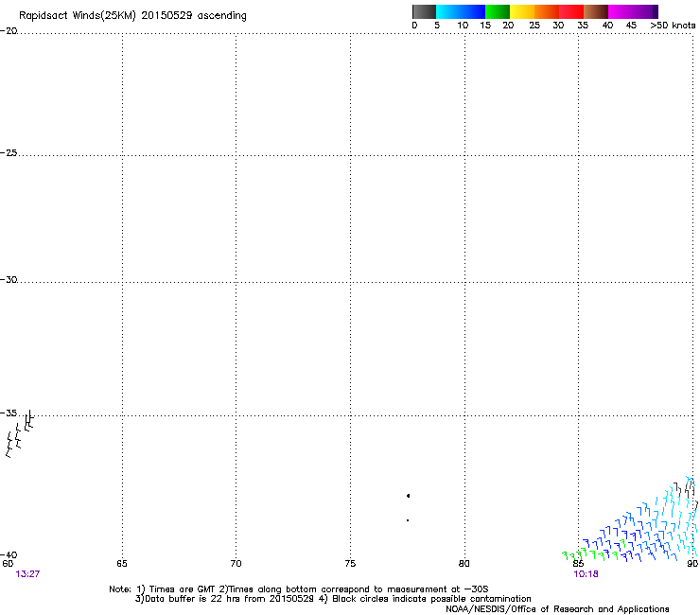Click the latitude label '-25'
Screen dimensions: 700x615
point(9,152)
